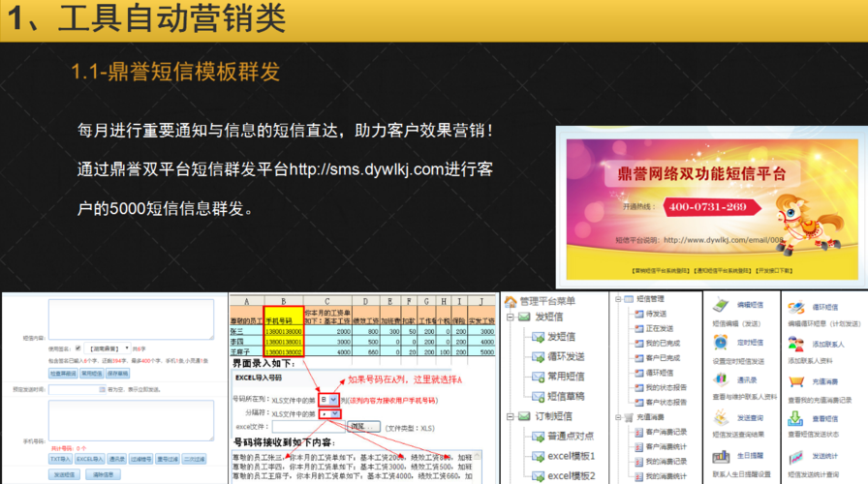Screen dimensions: 868x484
Task: Click the 发送查询 icon
Action: (x=721, y=417)
